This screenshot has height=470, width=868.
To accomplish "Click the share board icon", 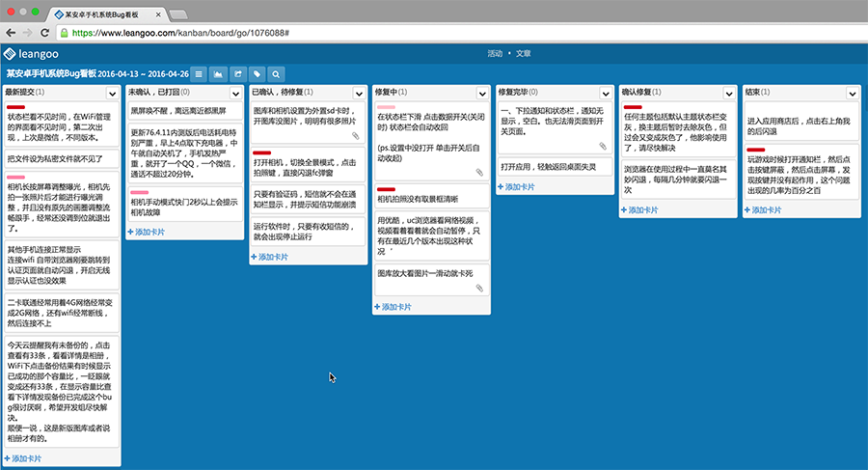I will pyautogui.click(x=237, y=73).
